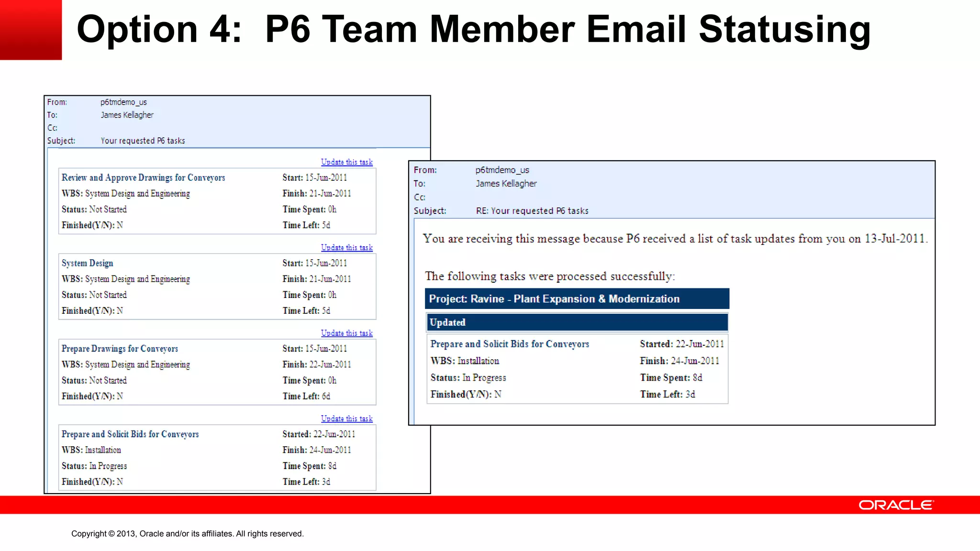Click 'Started: 22-Jun-2011' in left email

point(319,434)
